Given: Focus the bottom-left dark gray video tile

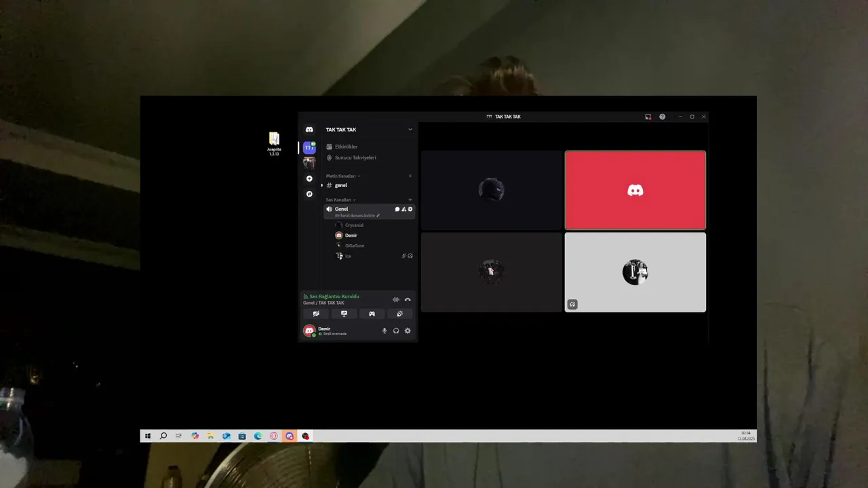Looking at the screenshot, I should click(x=492, y=272).
